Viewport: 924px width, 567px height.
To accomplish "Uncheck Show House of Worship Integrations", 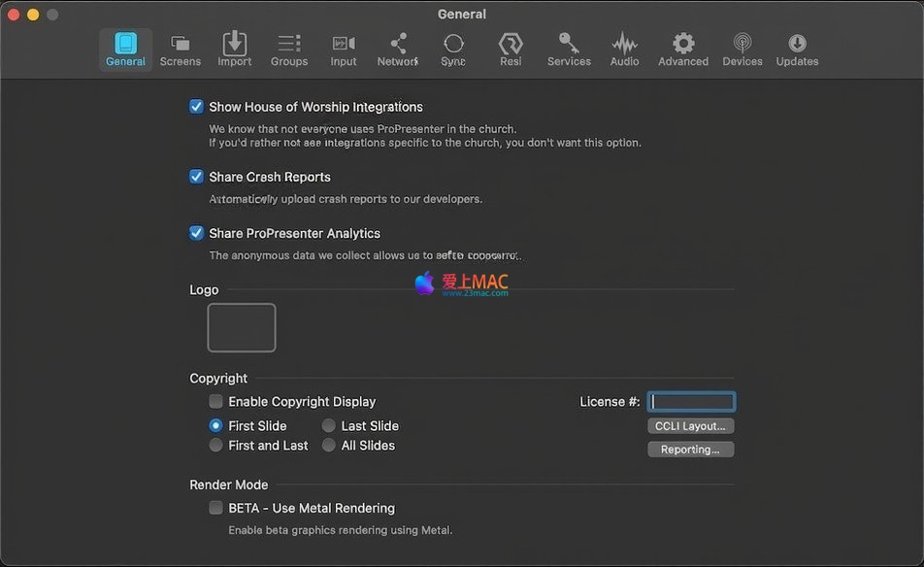I will [197, 107].
